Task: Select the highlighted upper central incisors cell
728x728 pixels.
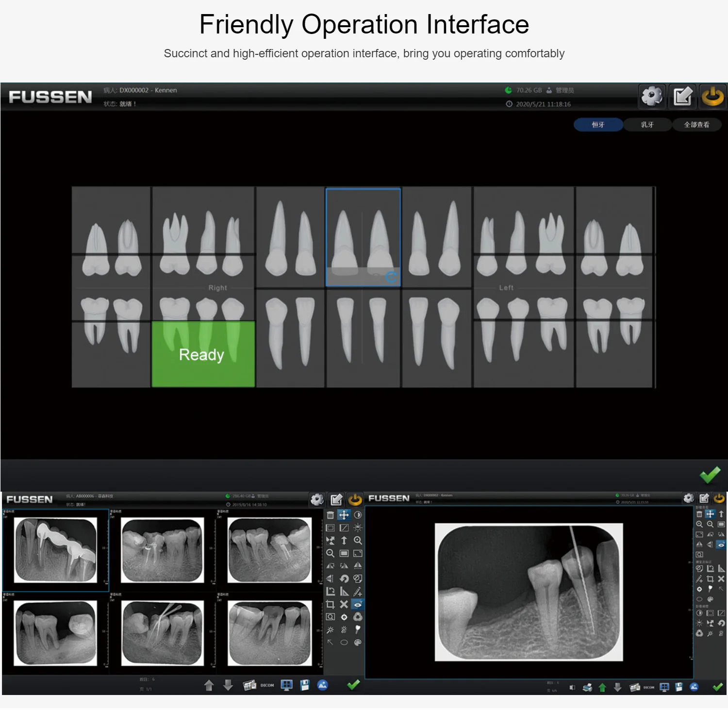Action: point(363,237)
